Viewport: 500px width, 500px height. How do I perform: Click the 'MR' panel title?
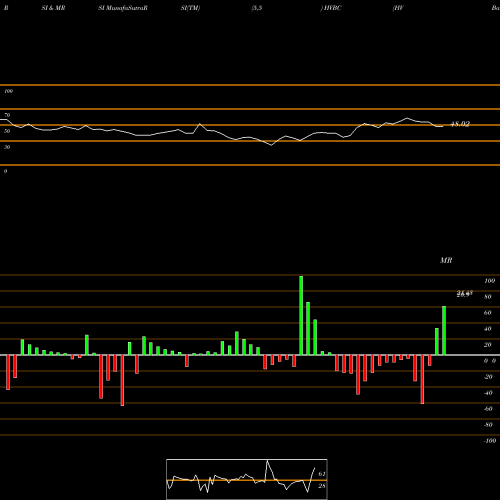tap(446, 260)
